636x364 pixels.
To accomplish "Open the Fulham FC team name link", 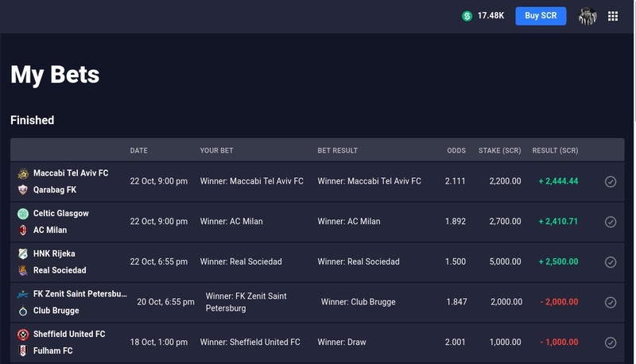I will click(52, 350).
